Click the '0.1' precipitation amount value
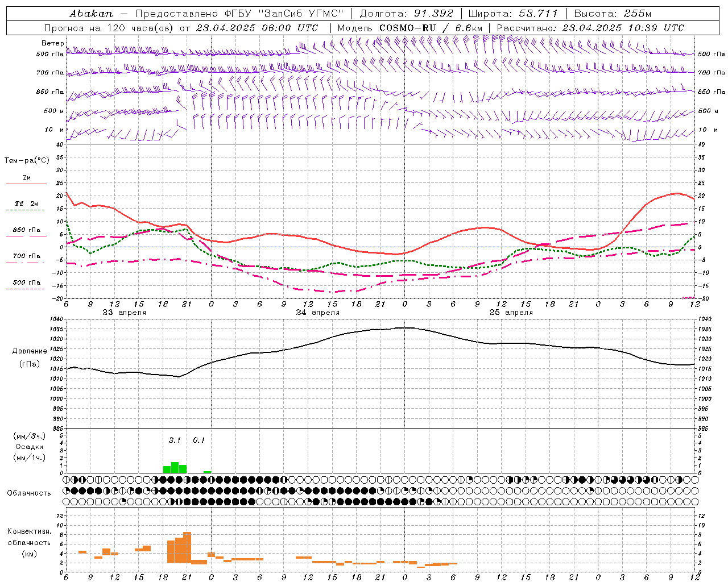This screenshot has height=582, width=728. (x=198, y=440)
